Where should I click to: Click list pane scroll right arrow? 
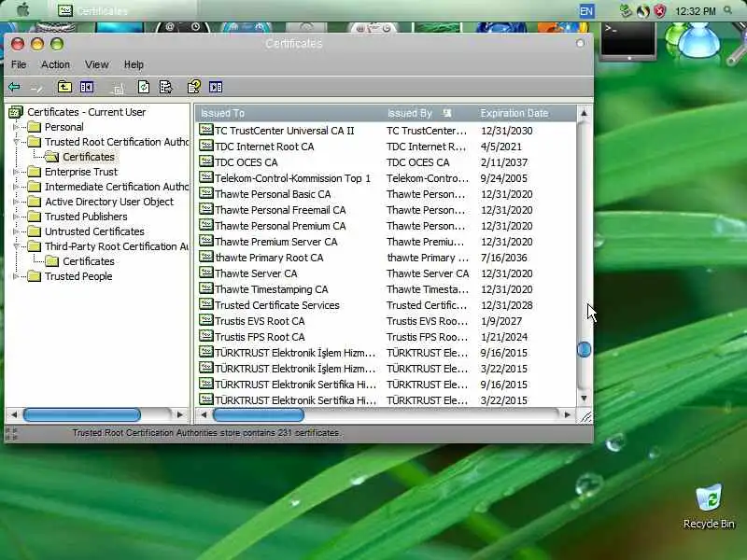pyautogui.click(x=567, y=414)
